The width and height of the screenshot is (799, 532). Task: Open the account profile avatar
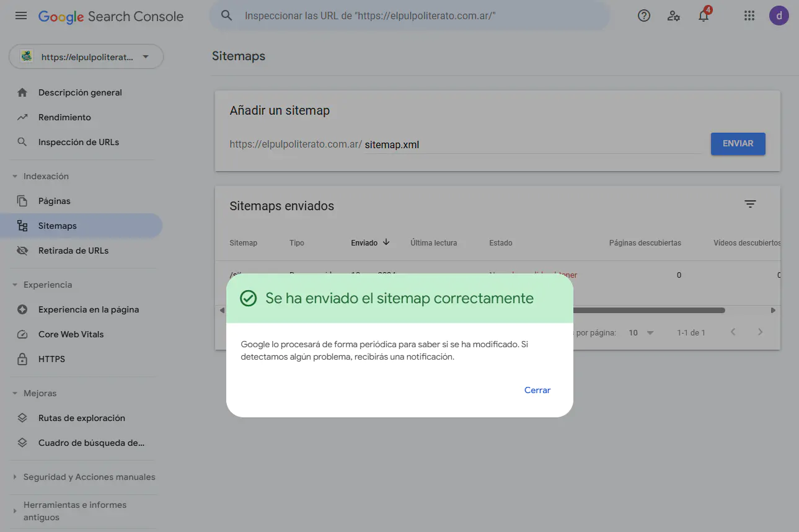click(779, 16)
